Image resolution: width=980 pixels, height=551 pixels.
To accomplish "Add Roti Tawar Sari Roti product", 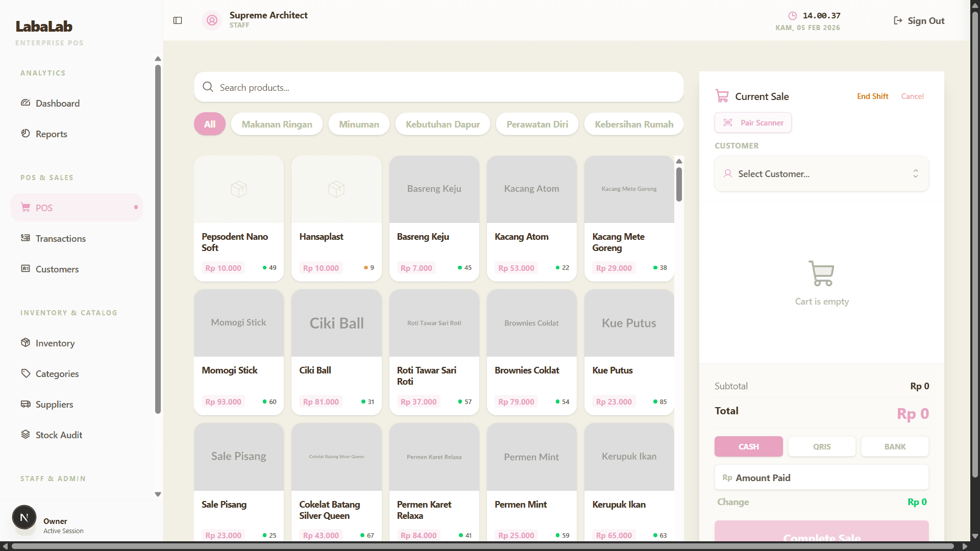I will tap(434, 352).
